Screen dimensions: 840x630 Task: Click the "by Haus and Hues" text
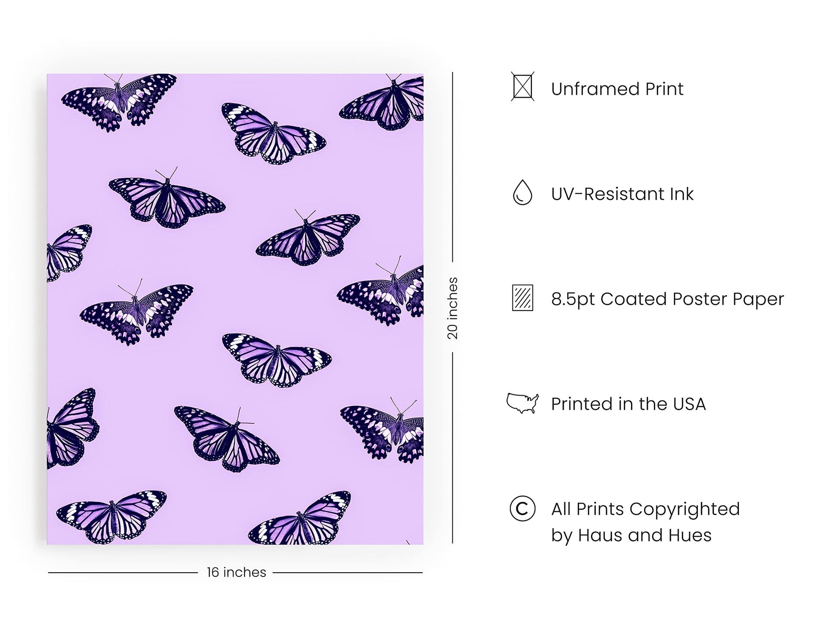pyautogui.click(x=631, y=535)
